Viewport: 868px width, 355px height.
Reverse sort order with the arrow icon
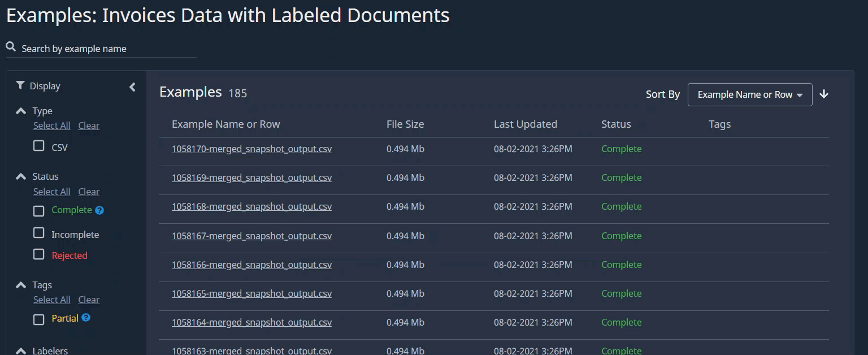(824, 94)
